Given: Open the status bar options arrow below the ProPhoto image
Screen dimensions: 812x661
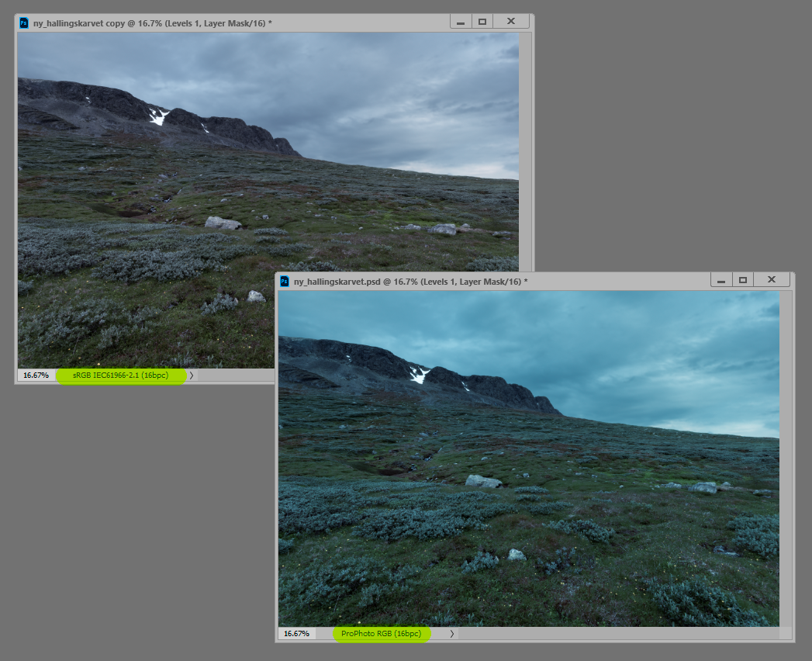Looking at the screenshot, I should 451,633.
